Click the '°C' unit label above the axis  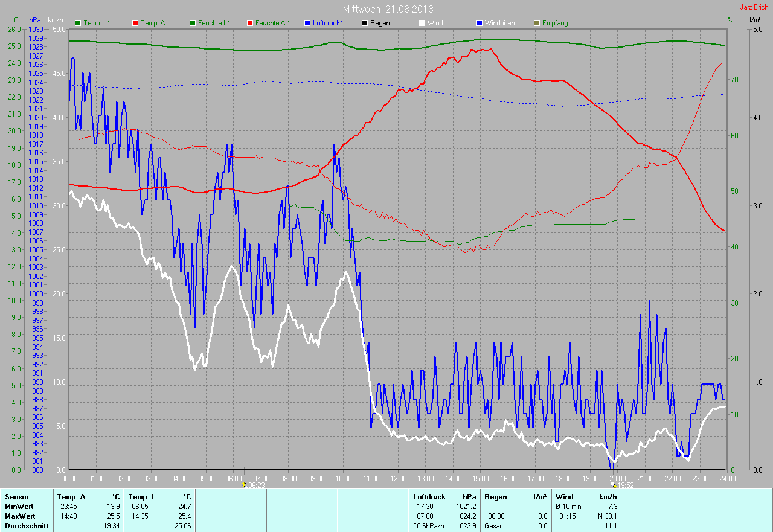15,20
